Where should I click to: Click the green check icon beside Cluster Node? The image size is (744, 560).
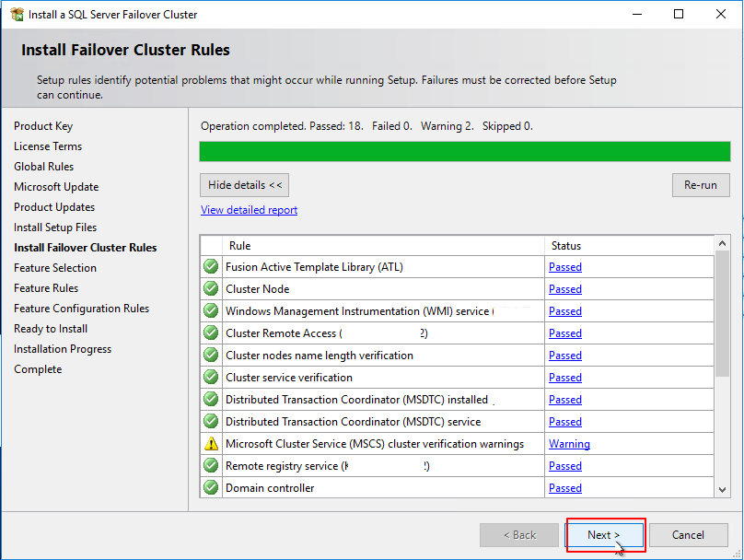(x=211, y=288)
